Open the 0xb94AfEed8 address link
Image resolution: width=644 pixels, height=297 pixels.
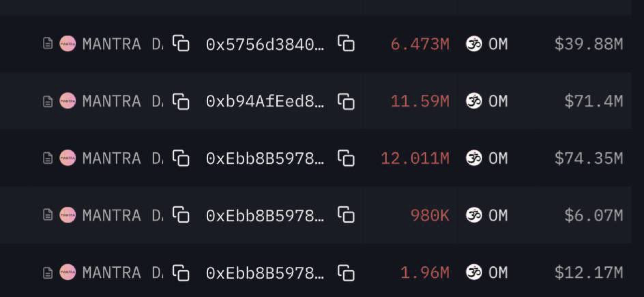pyautogui.click(x=265, y=101)
